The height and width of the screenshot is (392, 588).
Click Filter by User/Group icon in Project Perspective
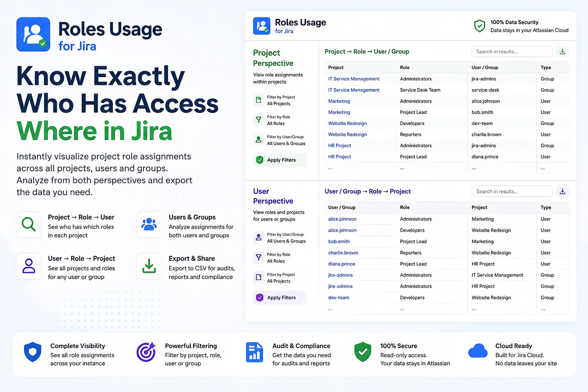259,140
